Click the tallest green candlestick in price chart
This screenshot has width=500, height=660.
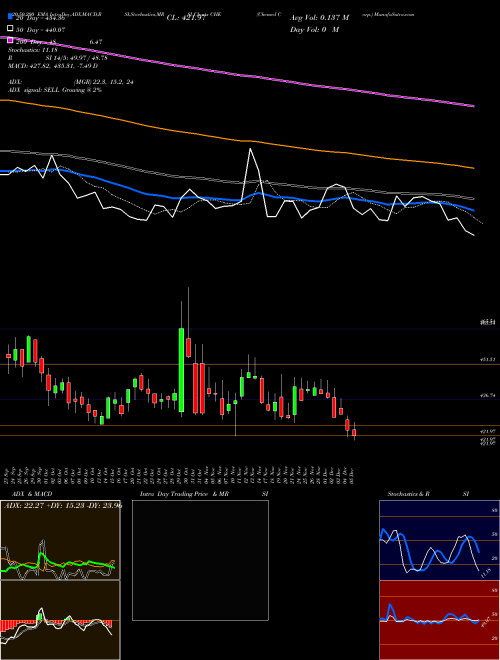pos(181,370)
